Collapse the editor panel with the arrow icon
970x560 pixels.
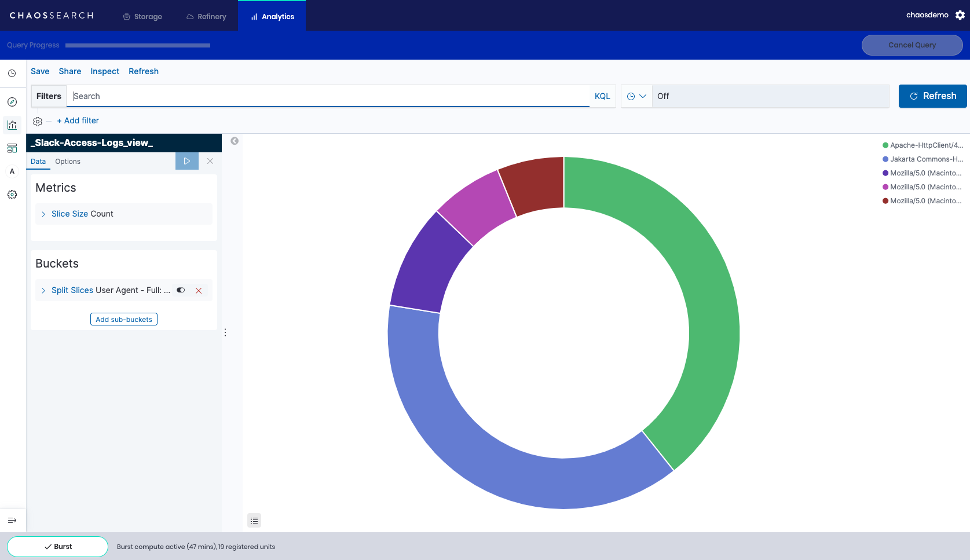(235, 141)
